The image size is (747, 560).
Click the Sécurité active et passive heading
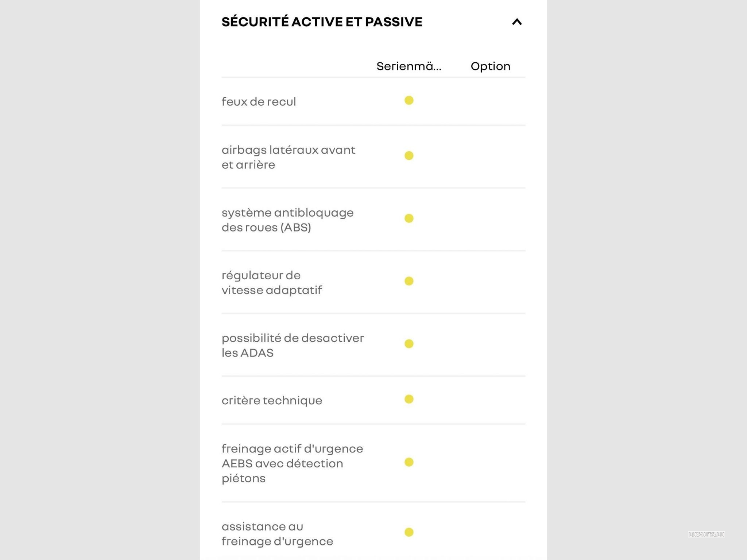(322, 22)
